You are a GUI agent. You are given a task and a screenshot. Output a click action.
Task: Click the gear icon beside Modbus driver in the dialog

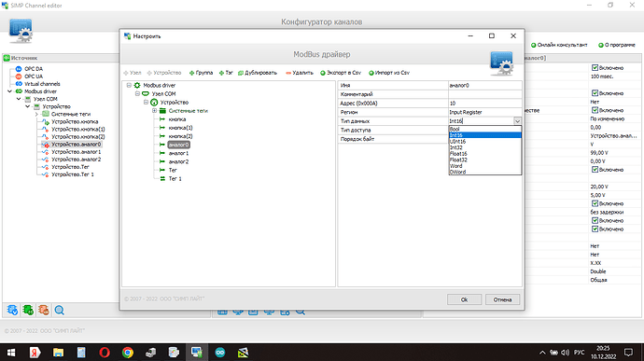coord(137,86)
